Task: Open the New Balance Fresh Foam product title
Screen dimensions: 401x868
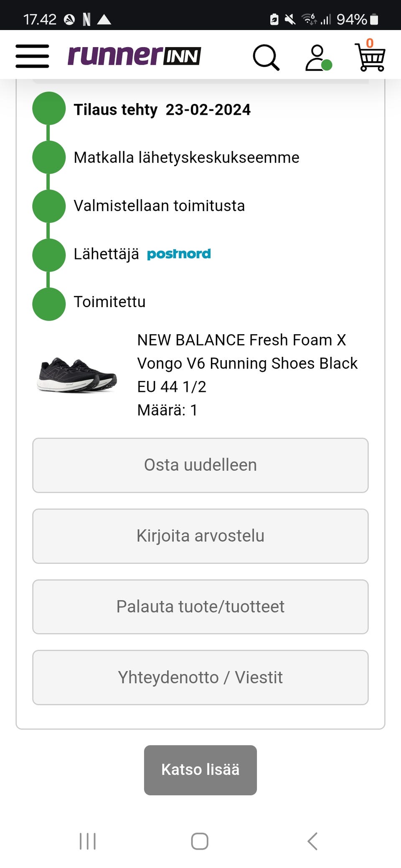Action: tap(247, 351)
